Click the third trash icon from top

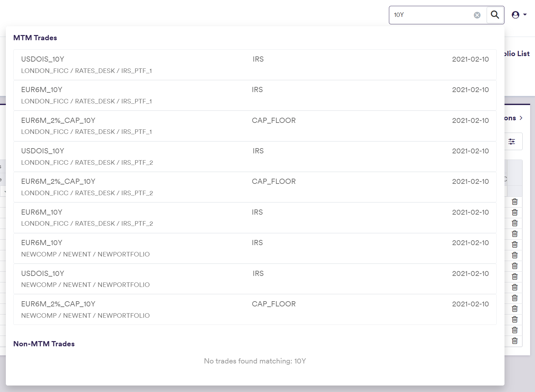tap(515, 223)
